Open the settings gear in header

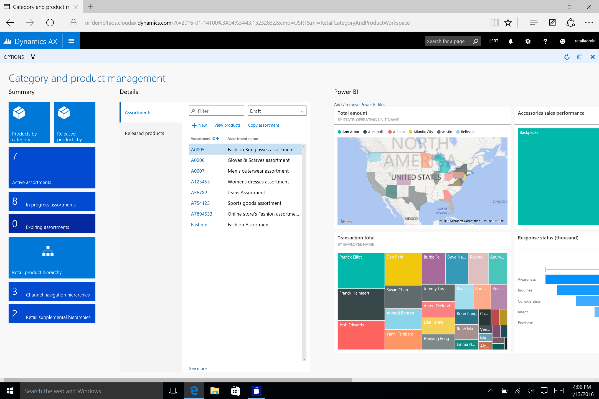(528, 41)
